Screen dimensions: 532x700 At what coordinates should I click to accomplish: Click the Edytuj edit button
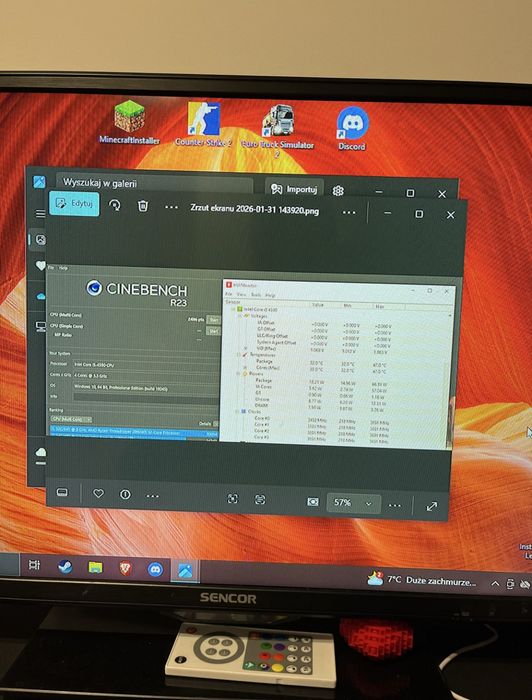click(74, 204)
